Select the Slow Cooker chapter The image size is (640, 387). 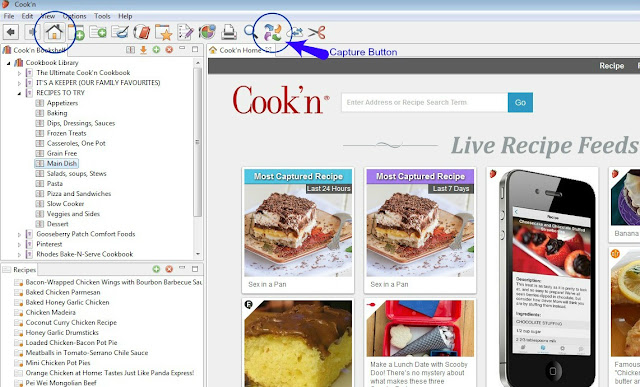[x=65, y=204]
